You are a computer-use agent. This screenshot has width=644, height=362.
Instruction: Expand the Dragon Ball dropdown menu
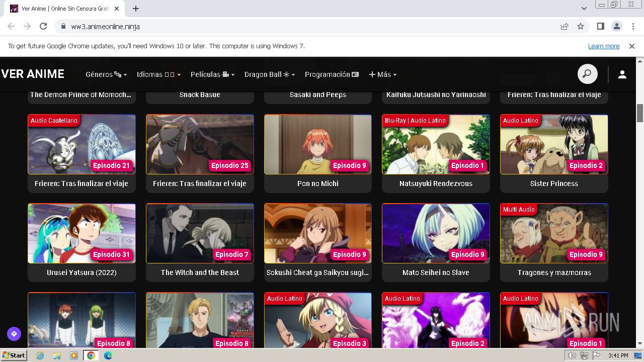point(270,74)
